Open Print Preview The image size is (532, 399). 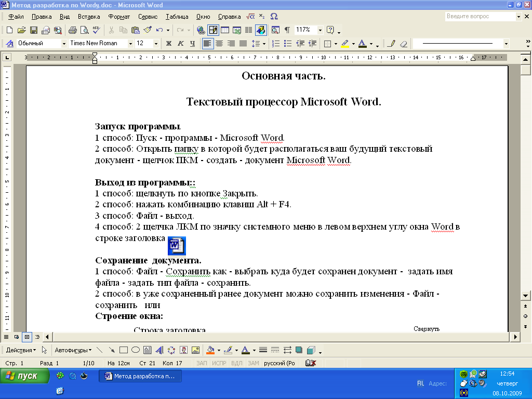[x=84, y=30]
